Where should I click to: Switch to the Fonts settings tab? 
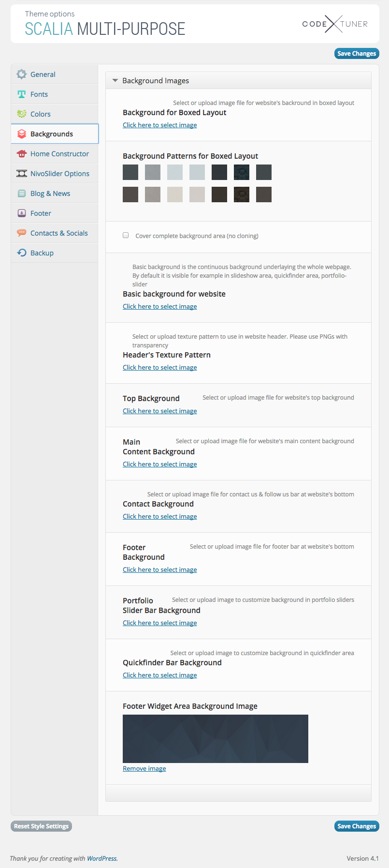click(39, 94)
